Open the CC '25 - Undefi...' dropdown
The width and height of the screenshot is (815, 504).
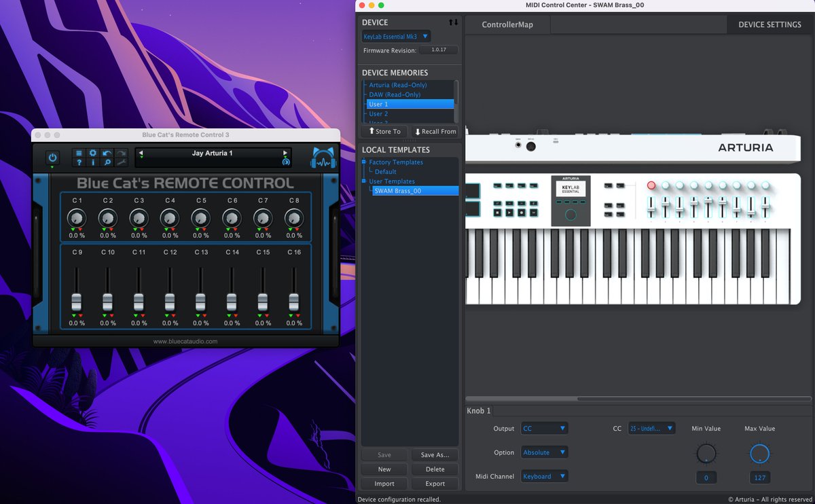(x=651, y=429)
